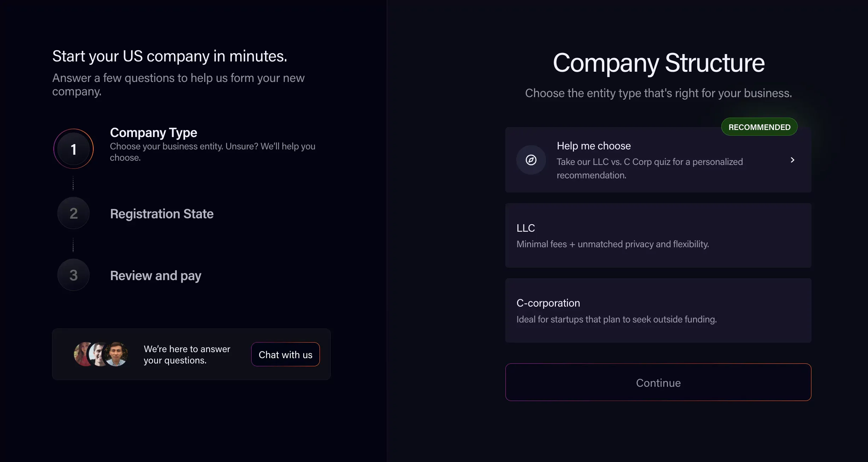The height and width of the screenshot is (462, 868).
Task: Select the C-corporation entity option
Action: [x=658, y=310]
